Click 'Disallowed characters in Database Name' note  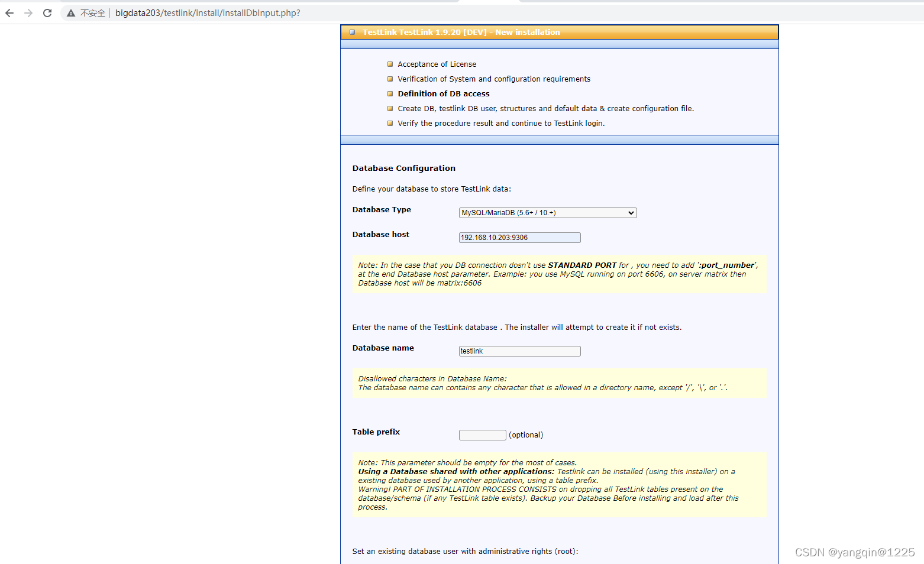tap(432, 379)
